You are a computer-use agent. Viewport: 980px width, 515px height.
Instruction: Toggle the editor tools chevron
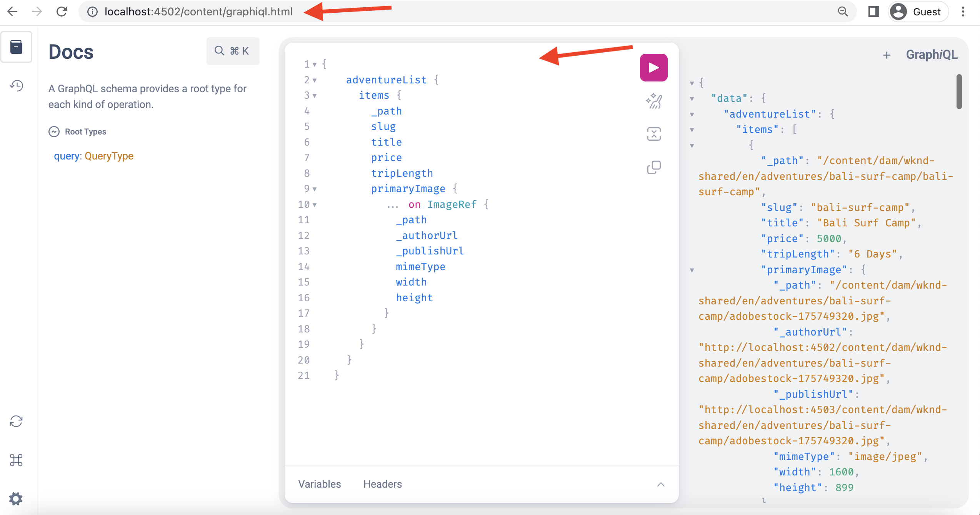pos(661,484)
